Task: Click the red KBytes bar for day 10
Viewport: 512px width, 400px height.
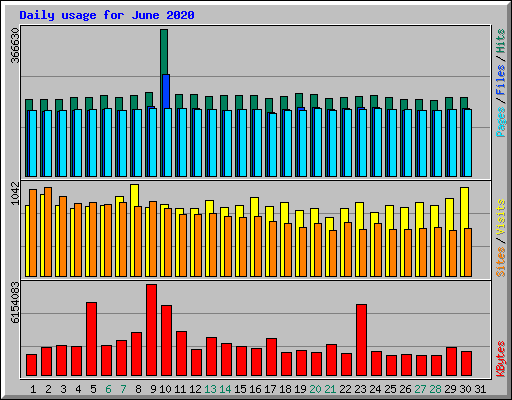Action: coord(166,340)
